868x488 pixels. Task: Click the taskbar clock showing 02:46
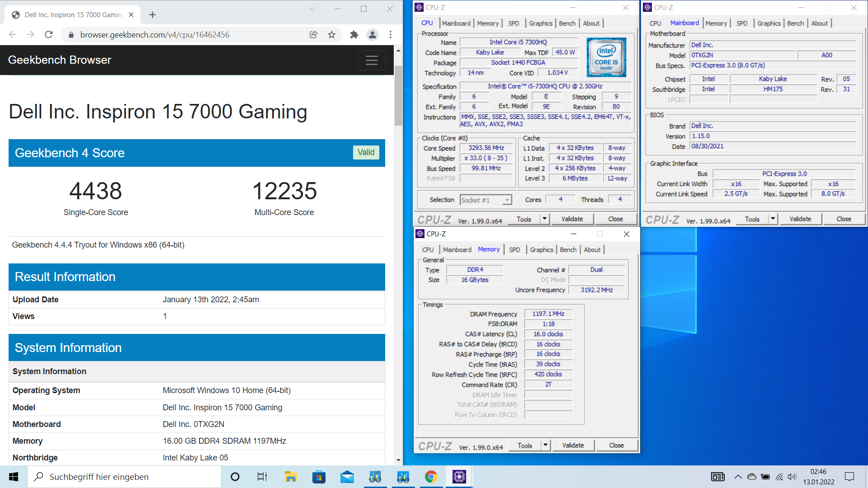(818, 477)
